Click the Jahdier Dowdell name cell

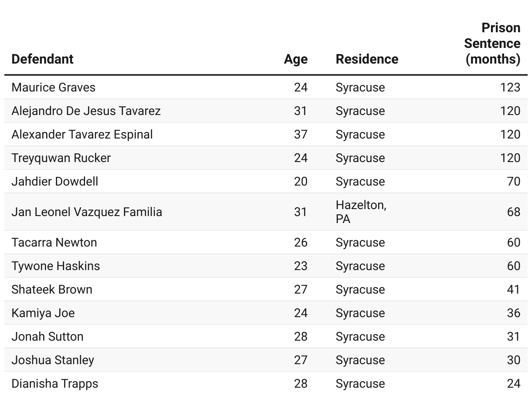pyautogui.click(x=55, y=182)
